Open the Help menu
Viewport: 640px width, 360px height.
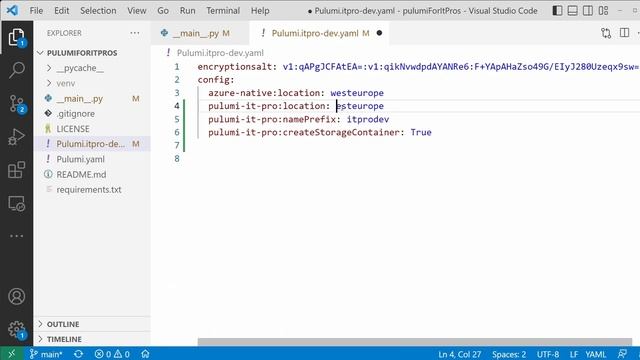click(x=260, y=11)
